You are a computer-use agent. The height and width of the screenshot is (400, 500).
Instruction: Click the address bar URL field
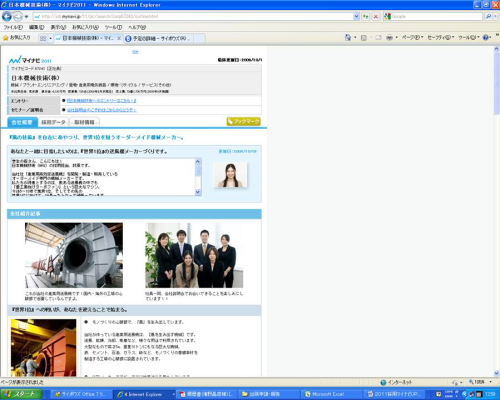[x=193, y=16]
